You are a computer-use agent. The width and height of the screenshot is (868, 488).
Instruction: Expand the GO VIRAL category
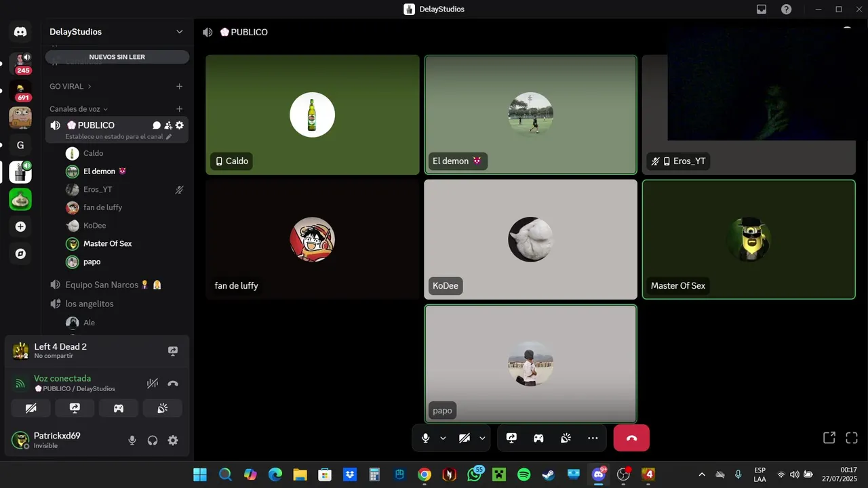tap(70, 86)
